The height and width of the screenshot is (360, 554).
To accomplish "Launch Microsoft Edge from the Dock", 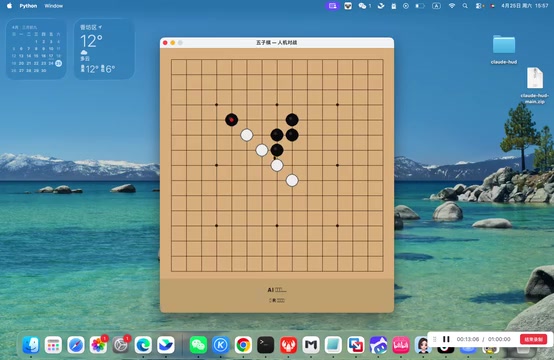I will (x=143, y=345).
